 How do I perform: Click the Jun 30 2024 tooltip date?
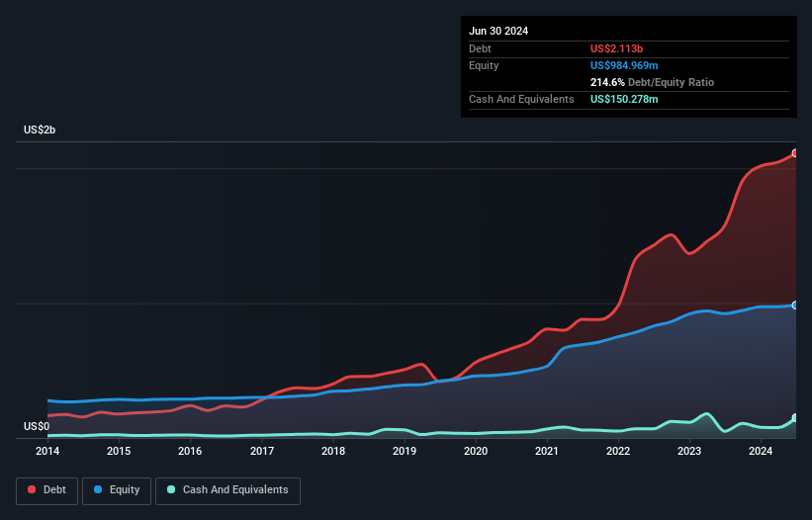click(498, 31)
